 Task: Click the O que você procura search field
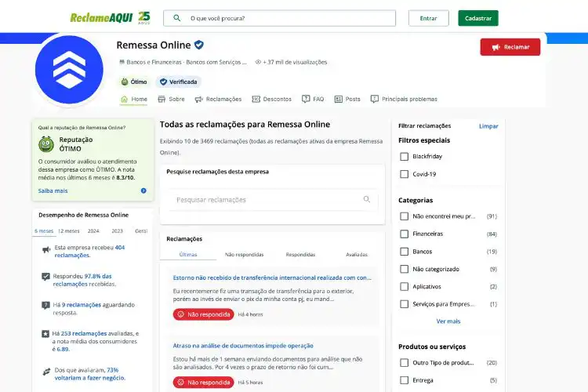pyautogui.click(x=279, y=18)
